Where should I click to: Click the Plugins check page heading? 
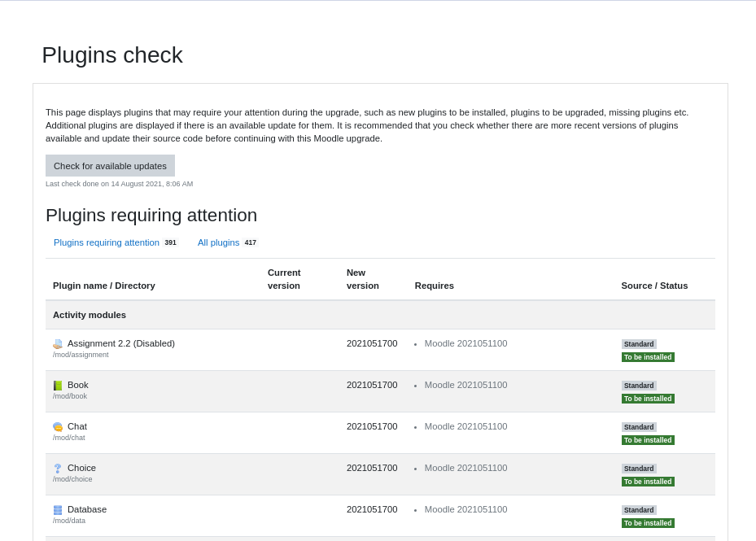[x=112, y=55]
